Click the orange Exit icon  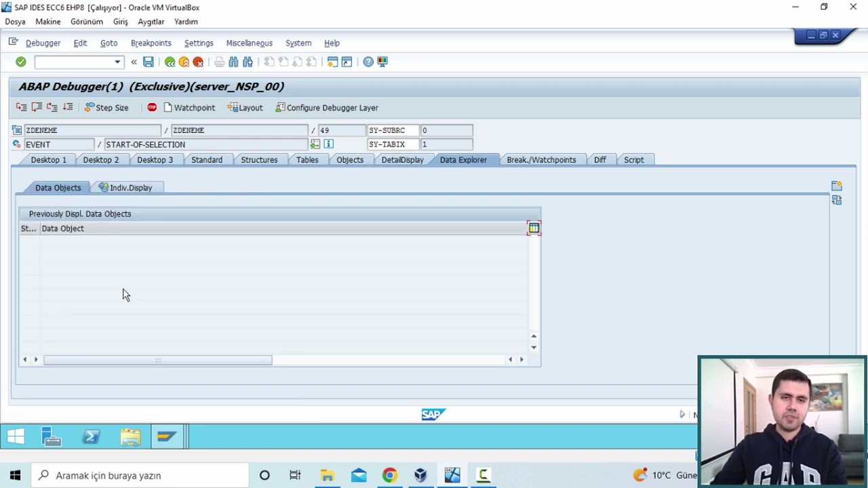184,62
